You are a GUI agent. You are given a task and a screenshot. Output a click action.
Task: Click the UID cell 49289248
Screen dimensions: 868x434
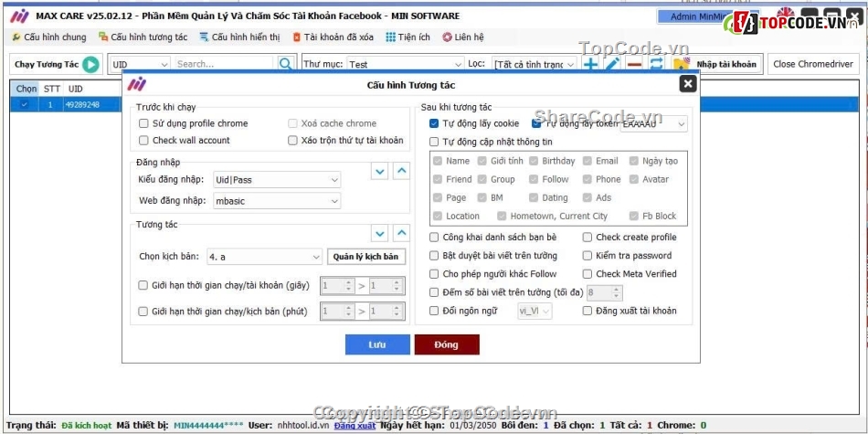[82, 104]
